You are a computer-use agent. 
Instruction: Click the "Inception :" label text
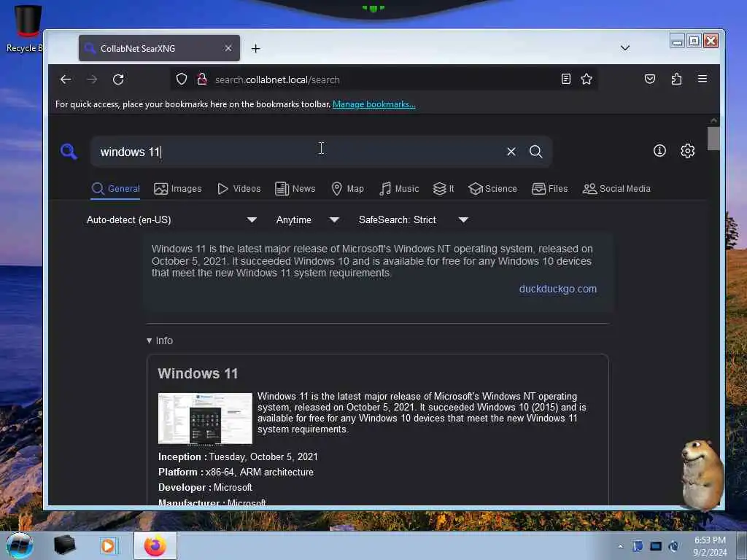[x=182, y=456]
